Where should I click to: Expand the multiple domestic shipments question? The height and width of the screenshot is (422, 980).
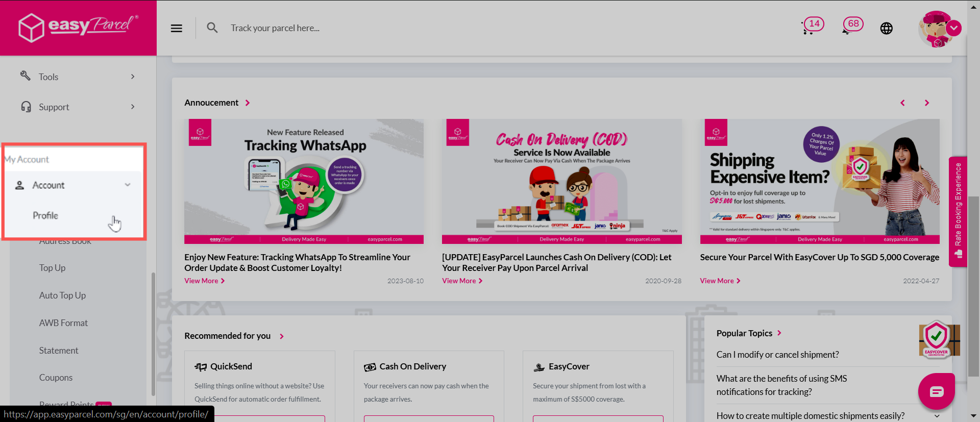pyautogui.click(x=937, y=416)
